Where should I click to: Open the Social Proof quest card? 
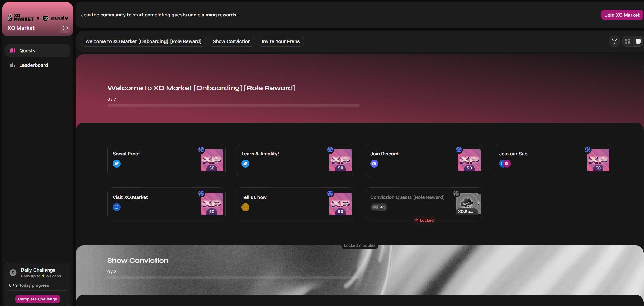(x=167, y=160)
